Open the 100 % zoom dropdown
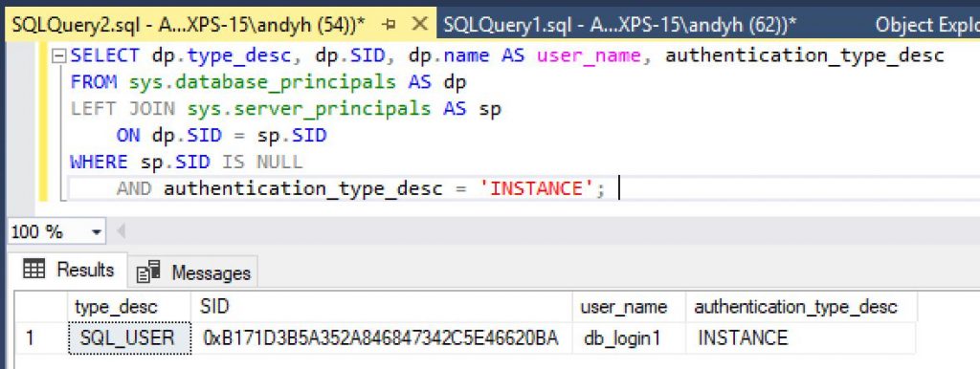Image resolution: width=980 pixels, height=369 pixels. pyautogui.click(x=97, y=232)
